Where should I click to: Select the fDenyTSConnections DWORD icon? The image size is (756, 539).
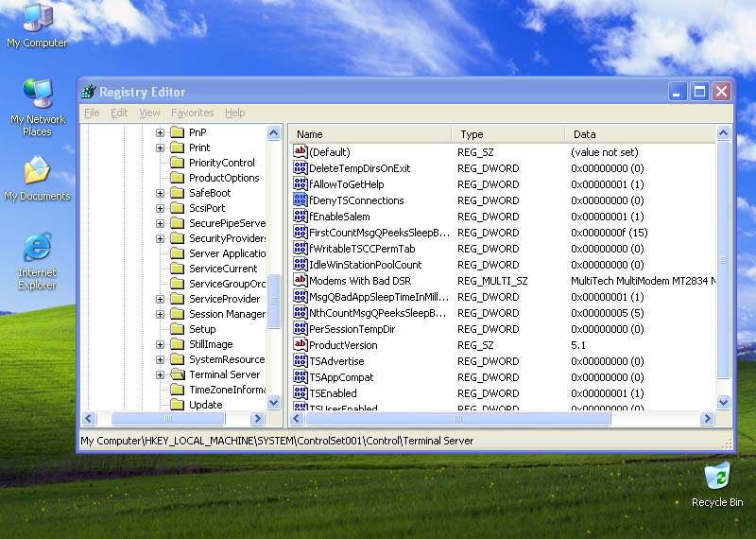pyautogui.click(x=300, y=200)
